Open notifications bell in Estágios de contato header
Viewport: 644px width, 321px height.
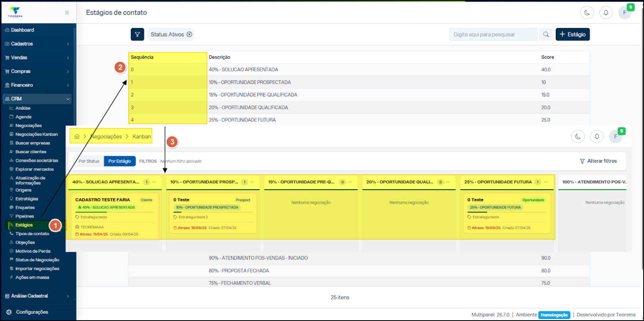click(x=606, y=13)
